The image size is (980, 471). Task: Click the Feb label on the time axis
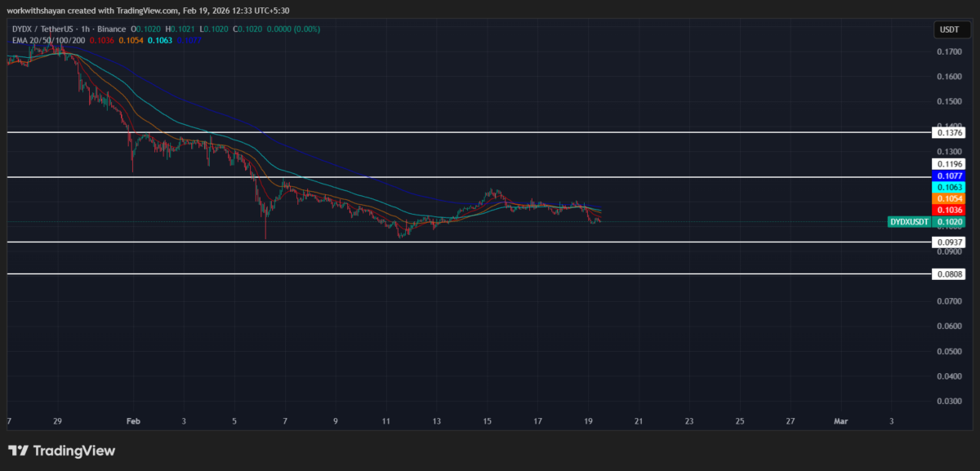[x=133, y=421]
